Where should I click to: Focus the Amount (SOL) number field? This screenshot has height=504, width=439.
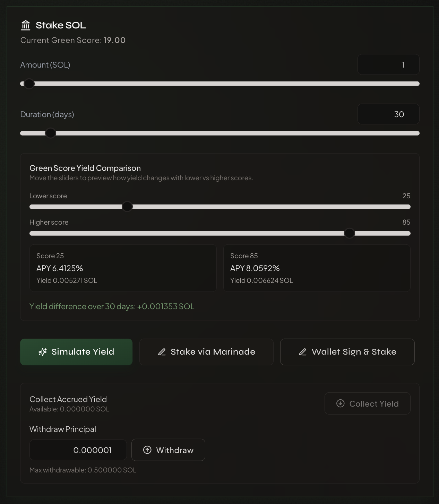pos(388,64)
